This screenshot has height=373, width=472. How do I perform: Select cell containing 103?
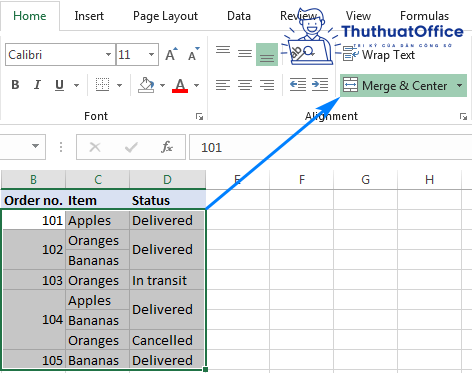click(33, 280)
